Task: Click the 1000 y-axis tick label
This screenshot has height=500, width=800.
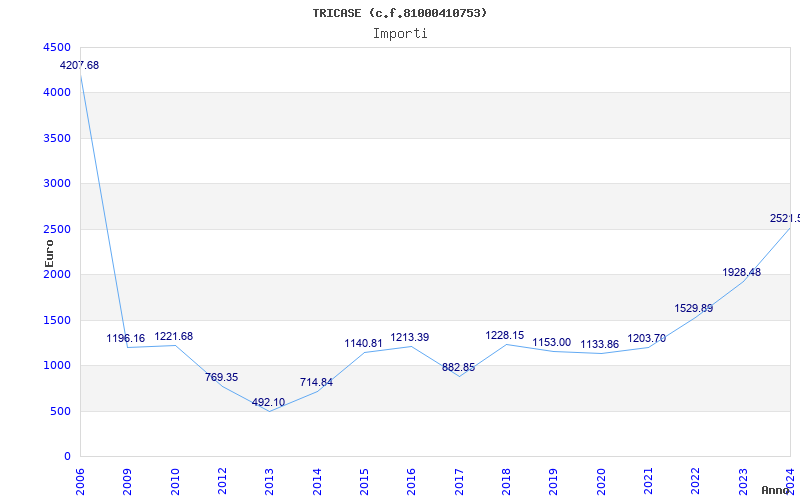Action: coord(57,366)
